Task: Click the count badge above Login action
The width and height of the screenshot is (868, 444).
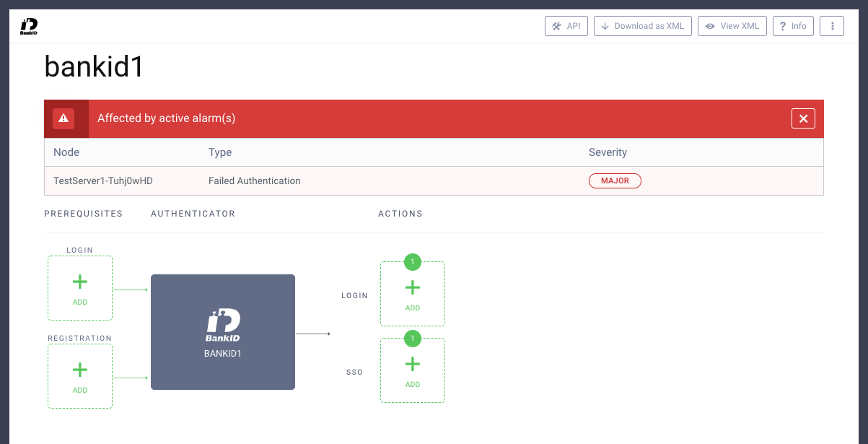Action: [412, 262]
